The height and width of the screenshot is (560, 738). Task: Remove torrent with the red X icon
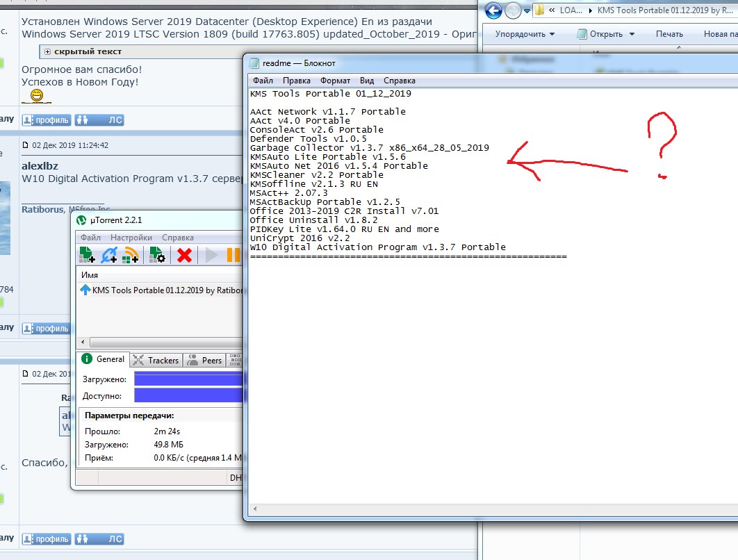coord(184,255)
